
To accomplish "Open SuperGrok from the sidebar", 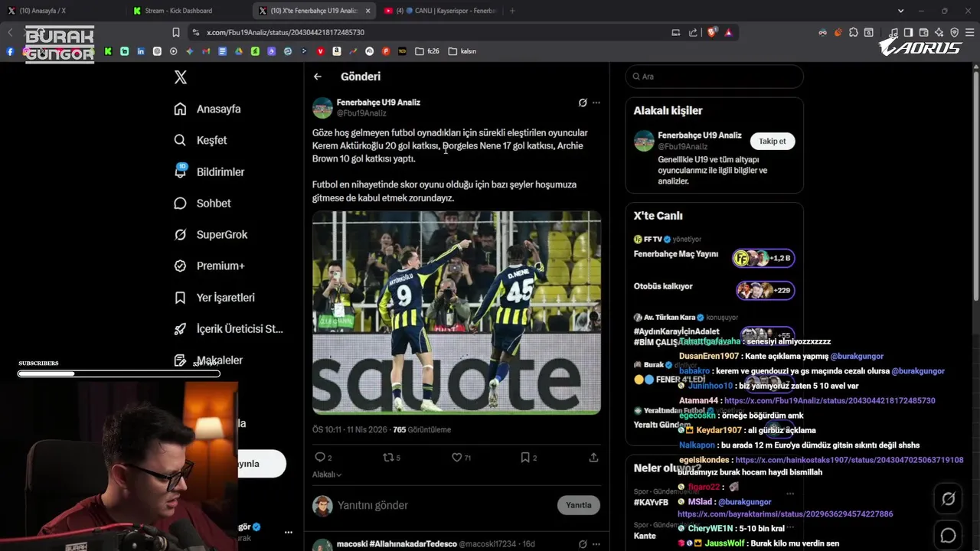I will [211, 234].
